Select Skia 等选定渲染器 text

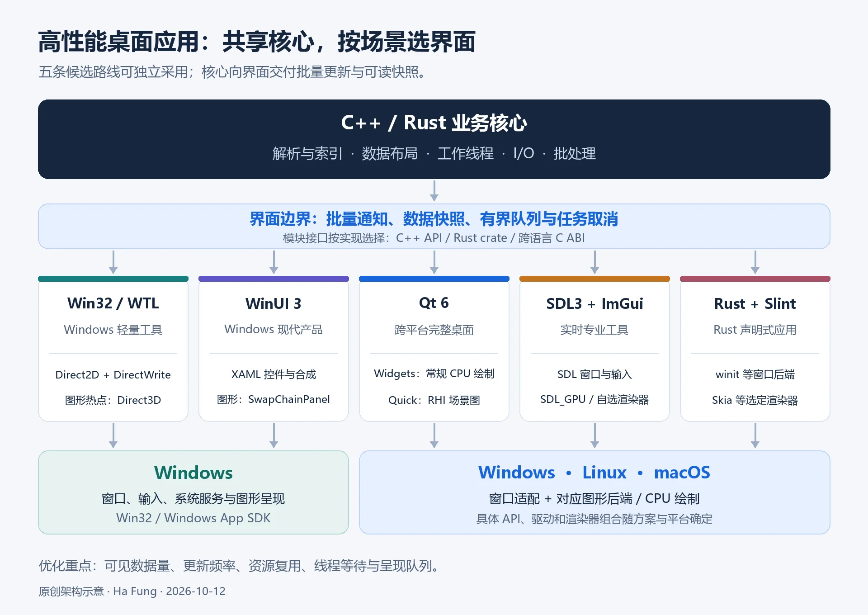755,400
